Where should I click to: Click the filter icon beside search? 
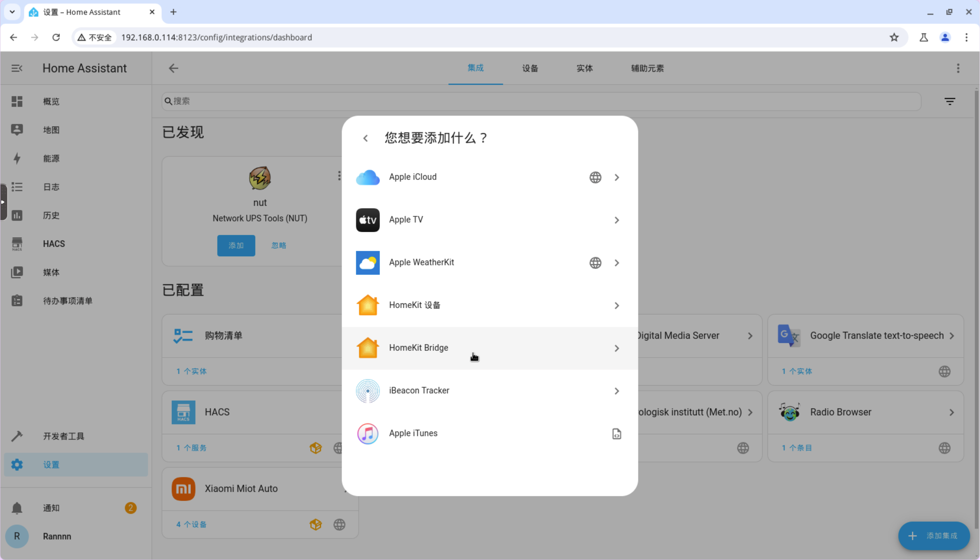[950, 102]
